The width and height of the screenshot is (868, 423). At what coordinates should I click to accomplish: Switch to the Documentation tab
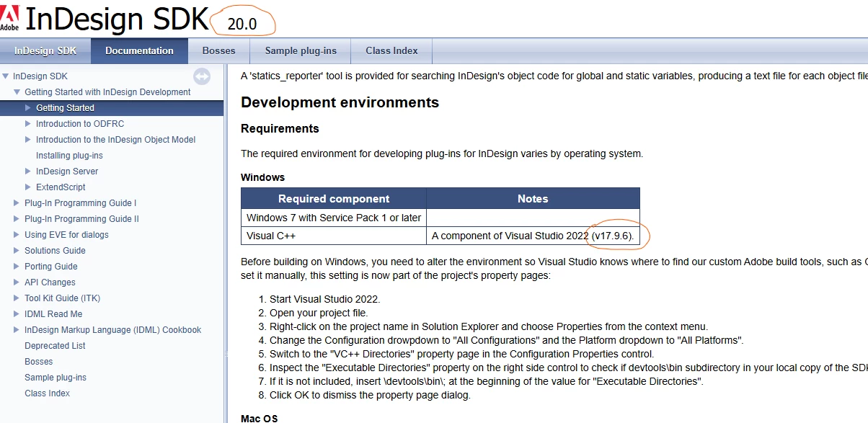pos(139,51)
